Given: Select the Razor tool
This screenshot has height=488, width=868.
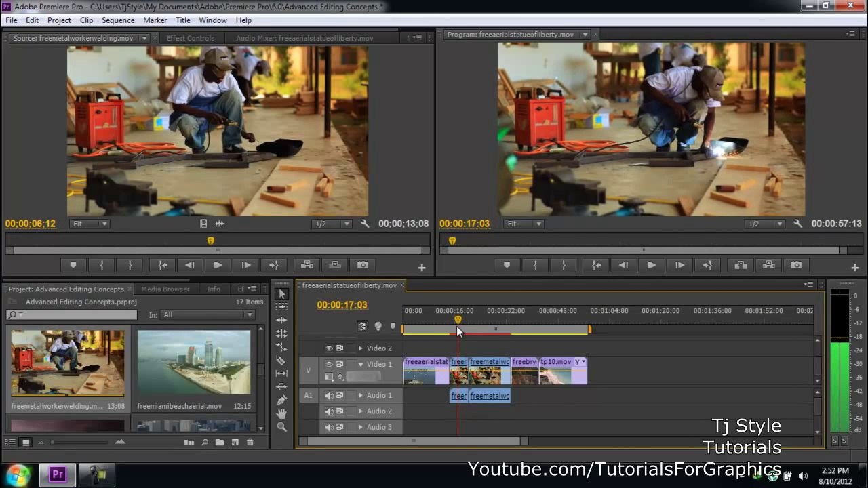Looking at the screenshot, I should coord(282,360).
